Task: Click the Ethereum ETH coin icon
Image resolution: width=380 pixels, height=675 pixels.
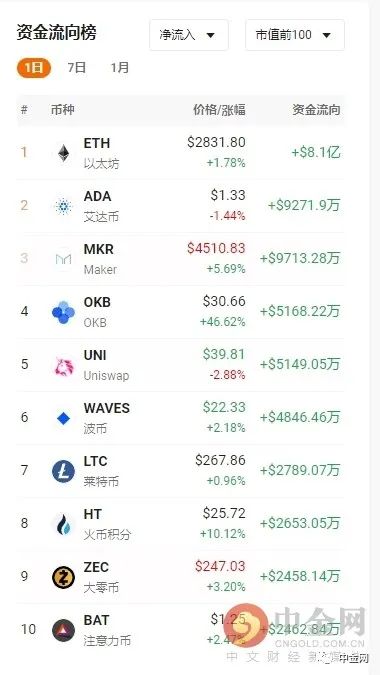Action: [64, 153]
